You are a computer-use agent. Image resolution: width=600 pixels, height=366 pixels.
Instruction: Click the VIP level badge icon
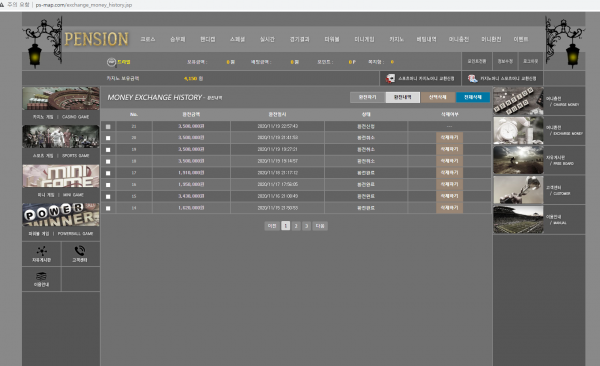click(x=111, y=62)
